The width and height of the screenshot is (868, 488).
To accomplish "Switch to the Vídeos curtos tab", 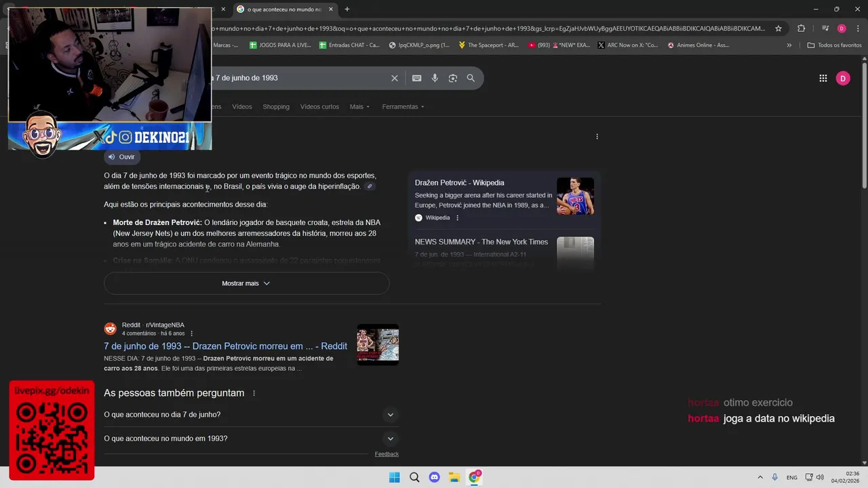I will (319, 106).
